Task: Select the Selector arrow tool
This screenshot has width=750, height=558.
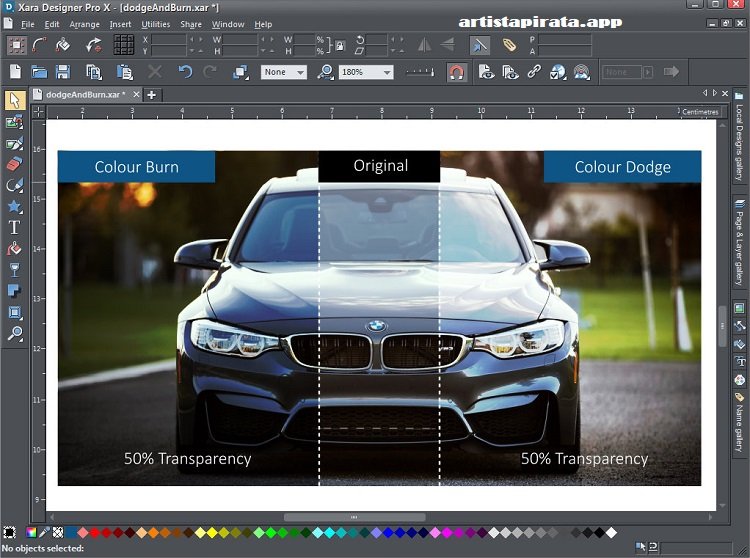Action: (x=15, y=100)
